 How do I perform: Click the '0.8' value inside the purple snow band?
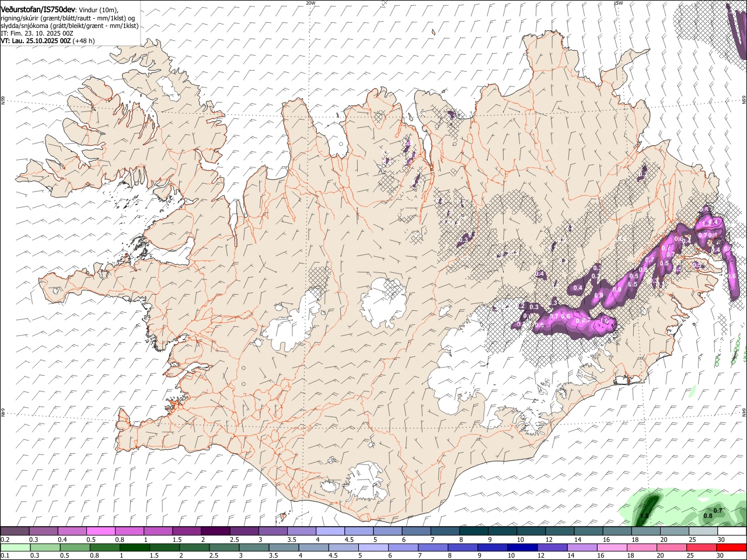(643, 269)
